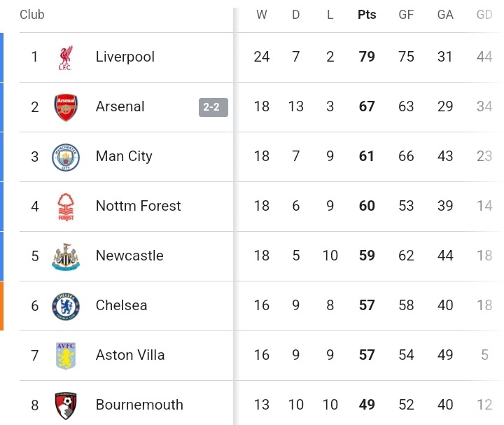Select the GF column header
504x425 pixels.
pyautogui.click(x=406, y=15)
